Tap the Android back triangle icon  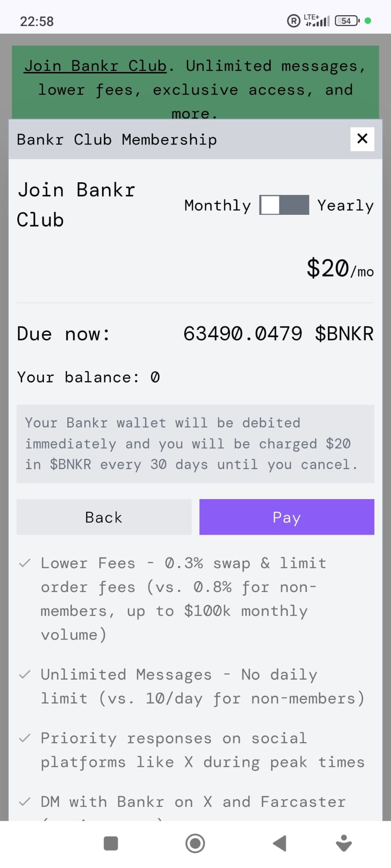(279, 843)
